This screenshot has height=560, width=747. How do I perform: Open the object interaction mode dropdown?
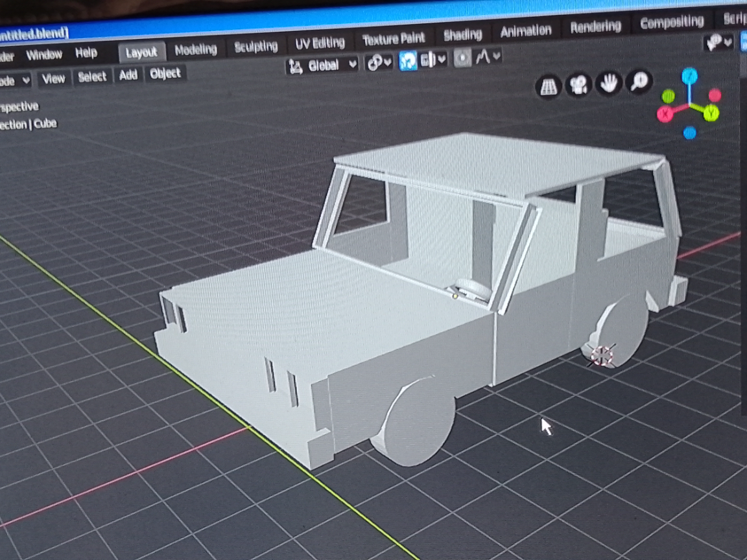coord(14,81)
